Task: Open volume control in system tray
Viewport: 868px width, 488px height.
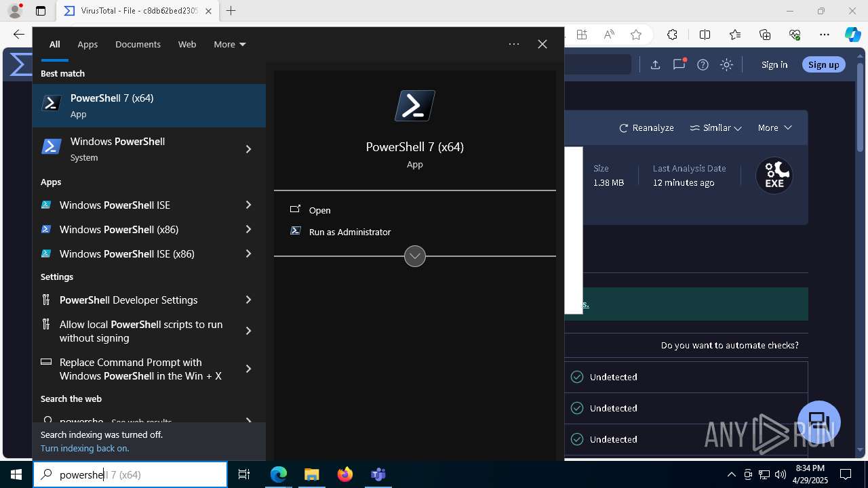Action: click(781, 474)
